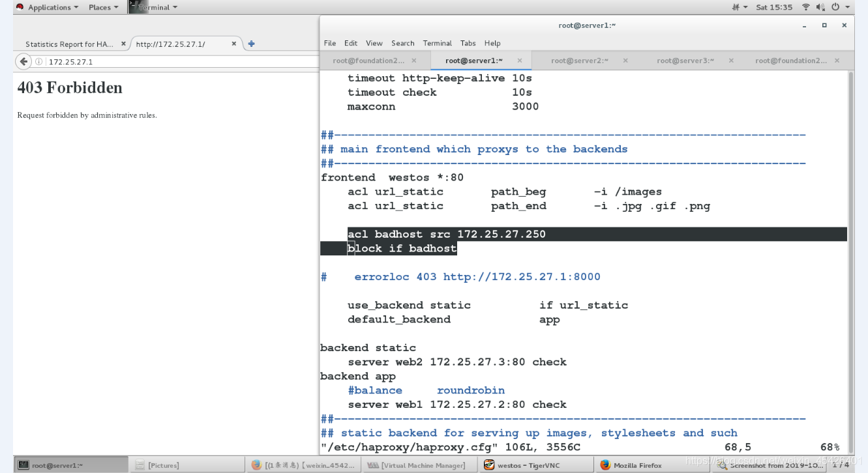
Task: Close the root@server3 terminal tab
Action: pos(731,61)
